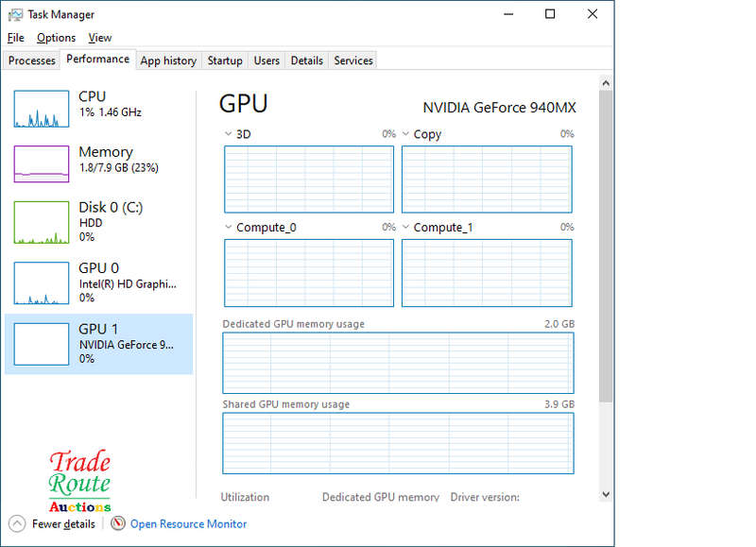756x547 pixels.
Task: Open the Compute_0 engine dropdown chevron
Action: tap(228, 227)
